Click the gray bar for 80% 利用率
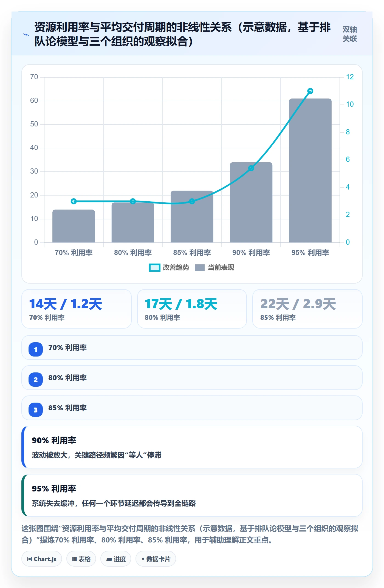Screen dimensions: 384x588 (133, 222)
